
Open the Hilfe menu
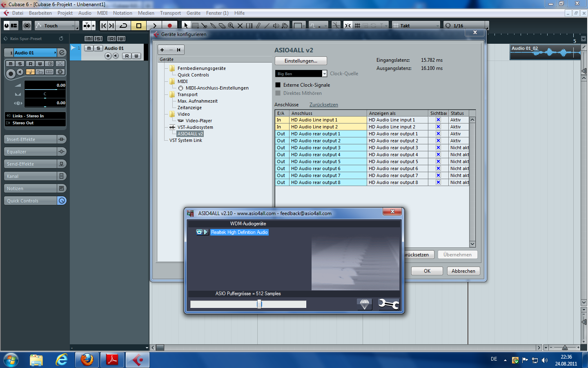[240, 13]
